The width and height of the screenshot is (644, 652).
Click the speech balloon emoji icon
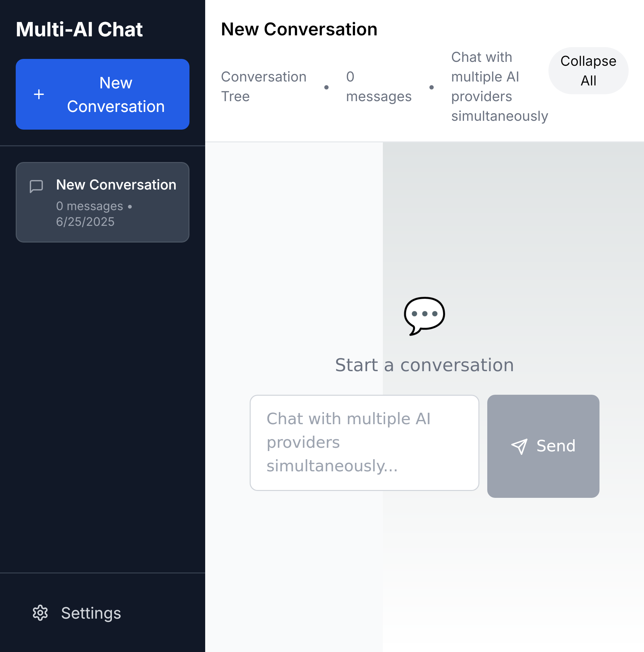pyautogui.click(x=424, y=316)
